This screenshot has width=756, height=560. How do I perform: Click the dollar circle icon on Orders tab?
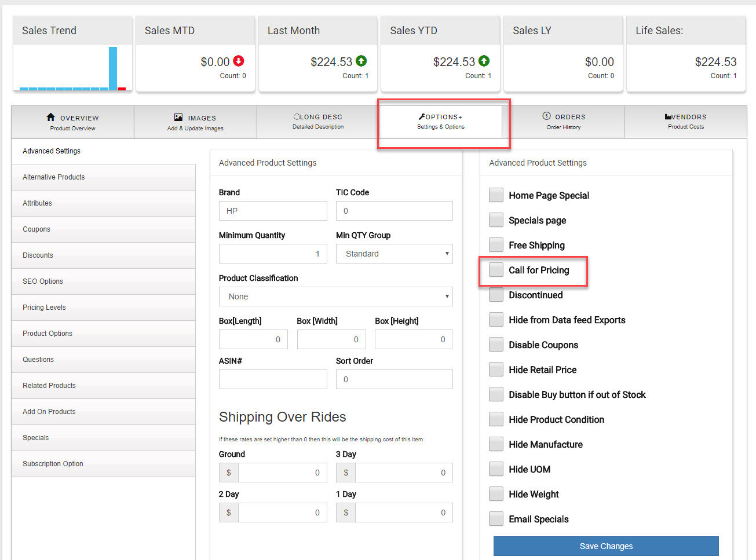(546, 116)
